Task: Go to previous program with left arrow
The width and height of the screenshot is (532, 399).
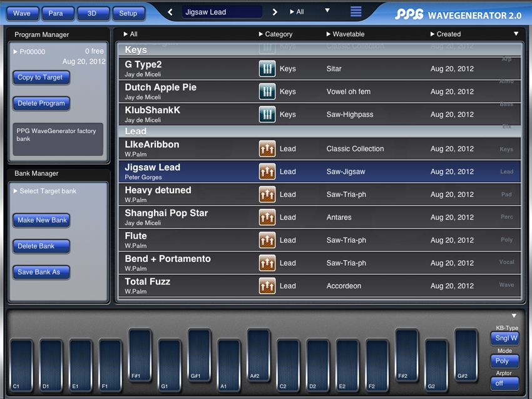Action: 170,13
